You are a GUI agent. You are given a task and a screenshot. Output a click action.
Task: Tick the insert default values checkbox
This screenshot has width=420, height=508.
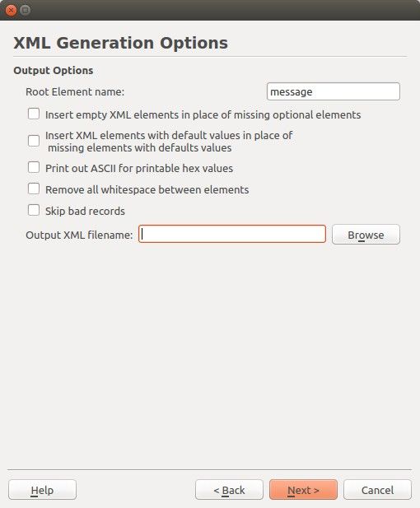(x=34, y=141)
